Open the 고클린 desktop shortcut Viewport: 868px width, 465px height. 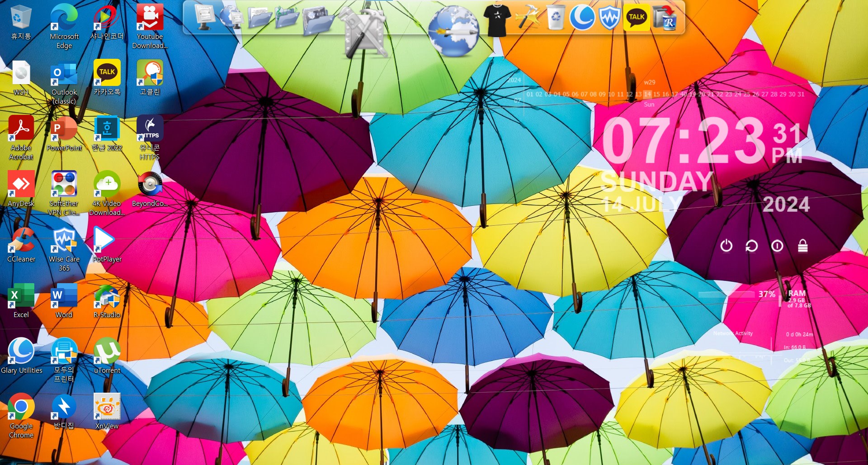point(150,78)
